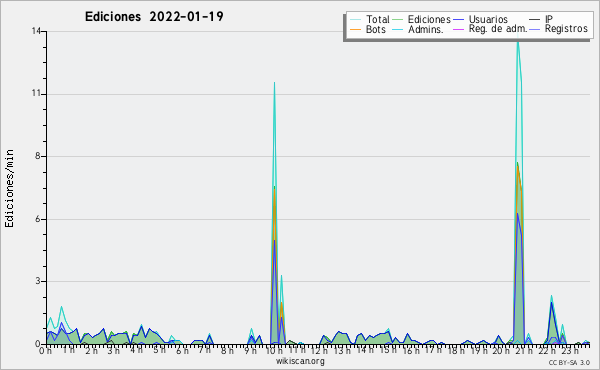
Task: Click the 'Ediciones/min' y-axis label
Action: coord(9,188)
